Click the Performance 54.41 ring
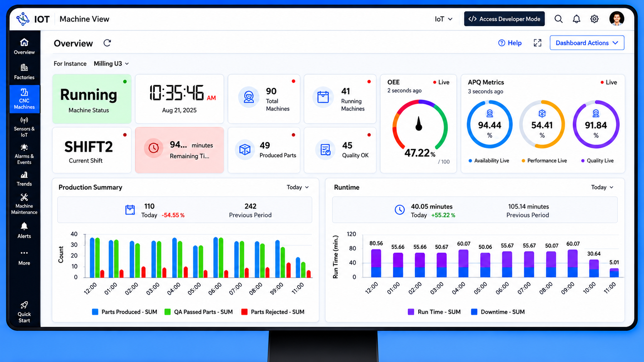The image size is (644, 362). tap(542, 124)
